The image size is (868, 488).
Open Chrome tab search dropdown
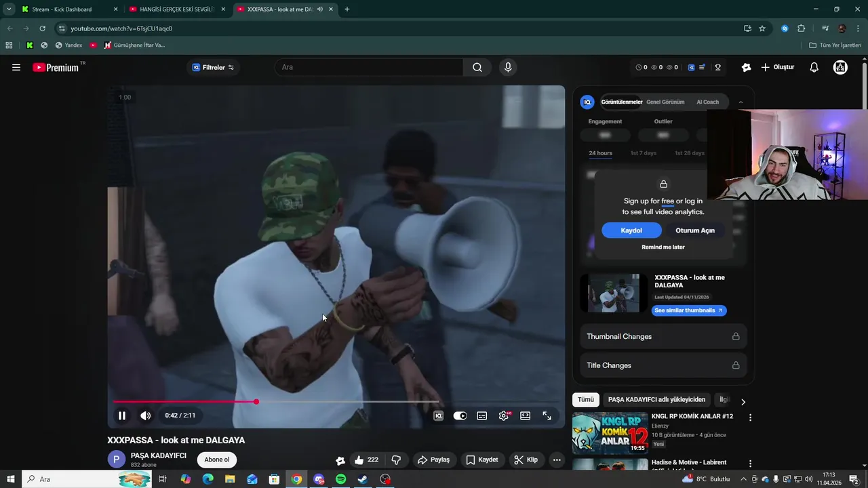pyautogui.click(x=9, y=9)
